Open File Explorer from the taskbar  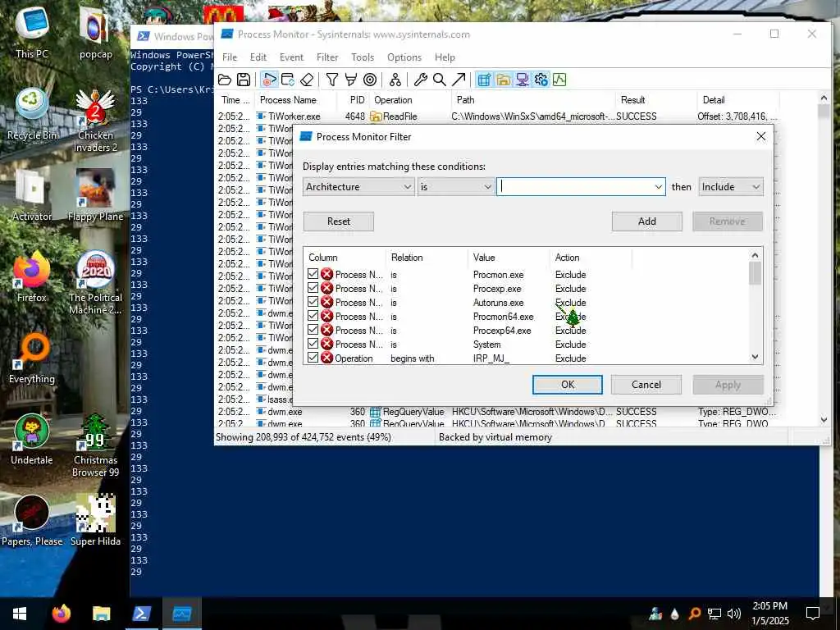101,614
